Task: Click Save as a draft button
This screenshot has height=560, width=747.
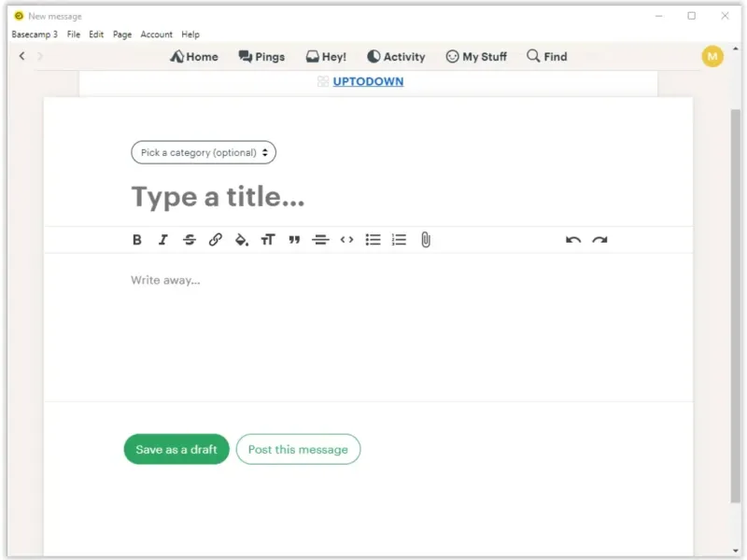Action: [176, 449]
